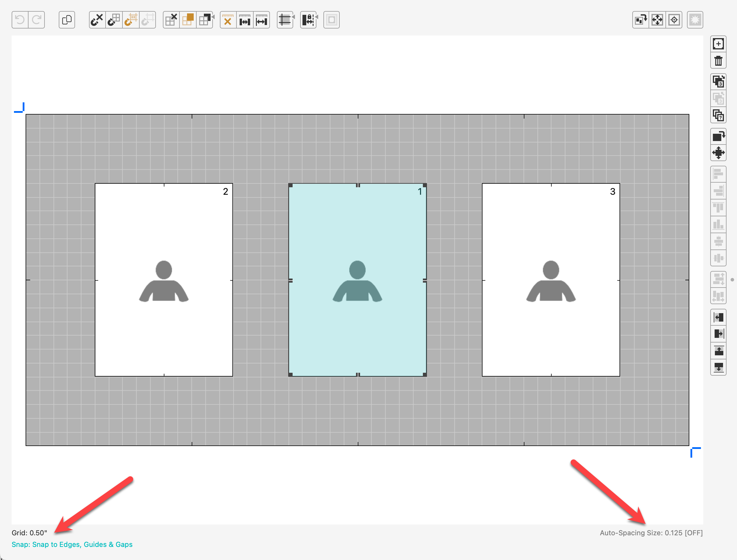Turn off snapping with magnet X icon
The image size is (737, 560).
(x=97, y=20)
